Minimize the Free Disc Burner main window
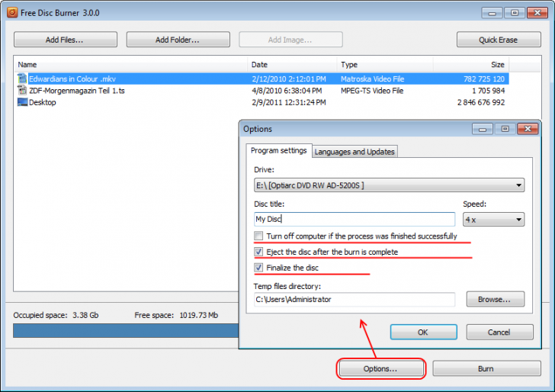 [492, 13]
